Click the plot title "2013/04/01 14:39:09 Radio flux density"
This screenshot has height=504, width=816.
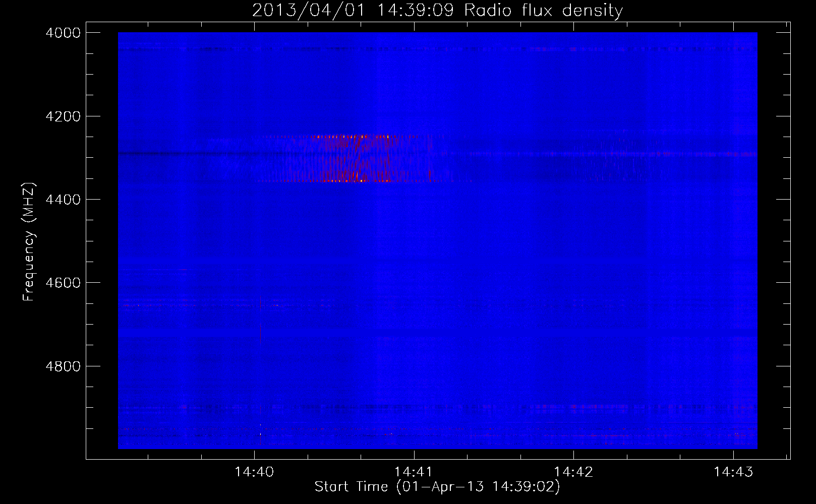437,10
